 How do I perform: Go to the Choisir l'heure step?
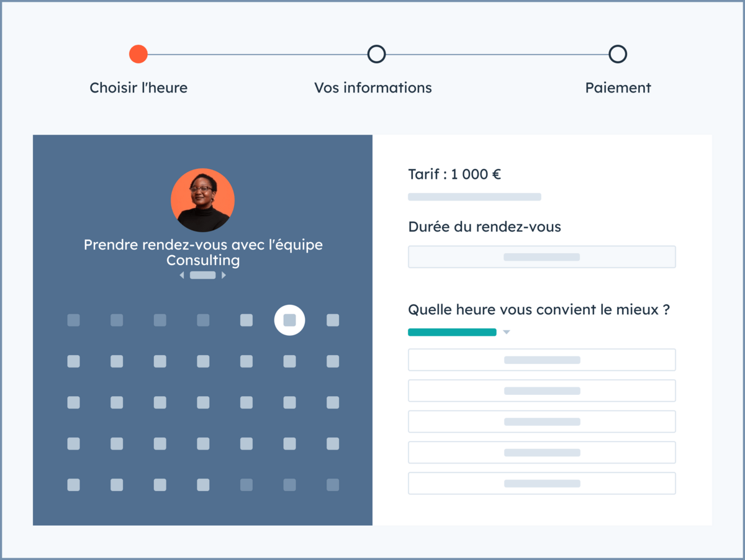(x=138, y=88)
